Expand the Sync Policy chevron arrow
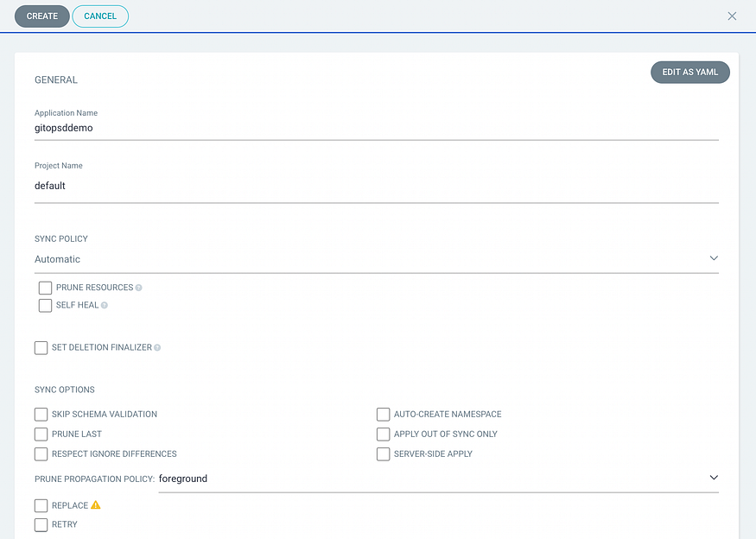 (x=714, y=258)
